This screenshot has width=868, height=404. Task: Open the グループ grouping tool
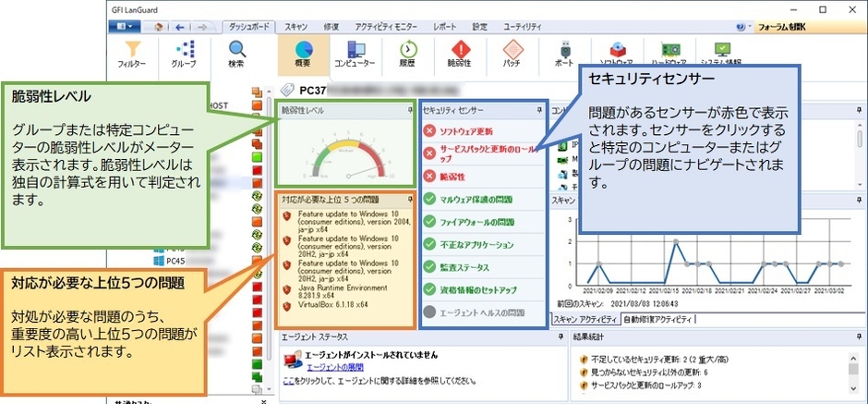184,55
